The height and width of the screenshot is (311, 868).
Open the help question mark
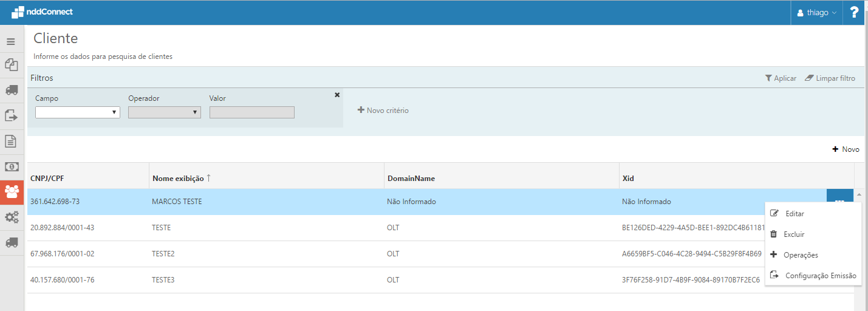(854, 12)
